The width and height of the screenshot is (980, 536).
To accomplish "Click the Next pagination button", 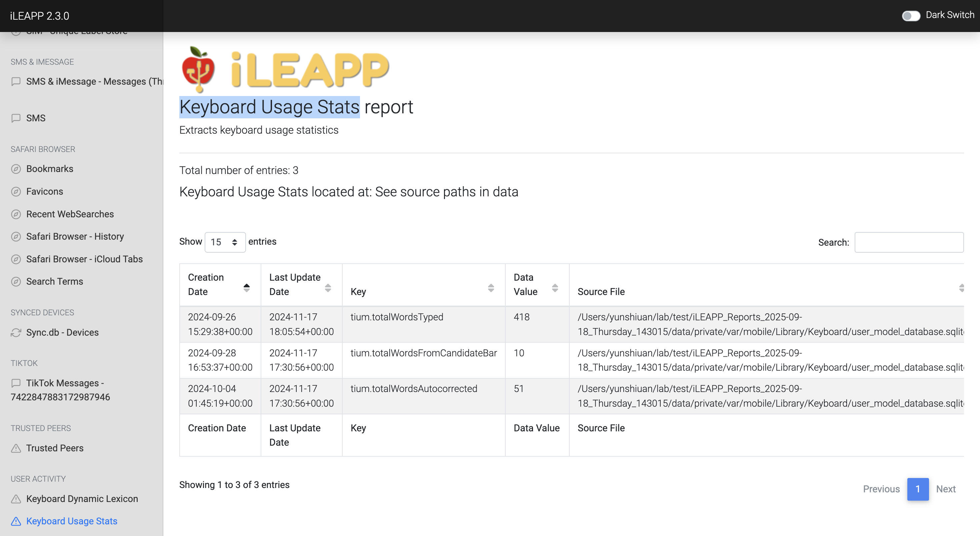I will 946,489.
